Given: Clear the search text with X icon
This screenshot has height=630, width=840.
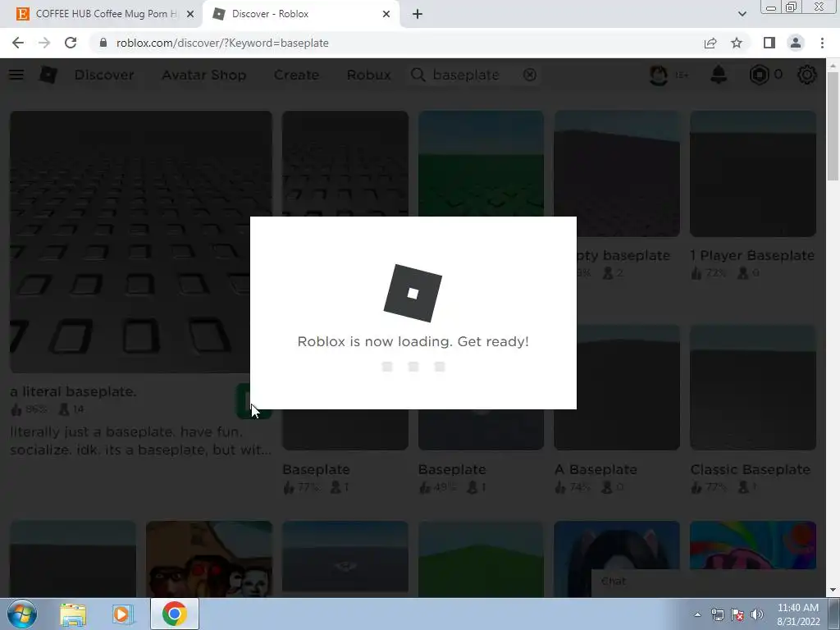Looking at the screenshot, I should tap(530, 75).
